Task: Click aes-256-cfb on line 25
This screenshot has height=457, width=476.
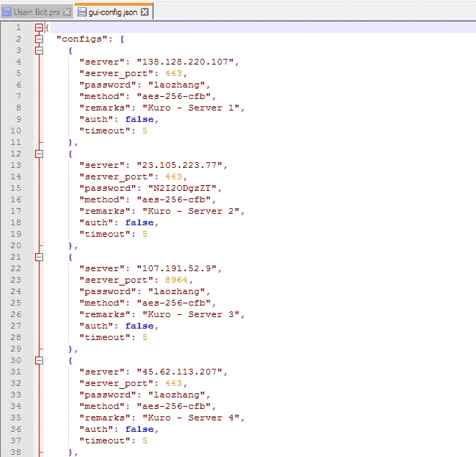Action: point(174,303)
